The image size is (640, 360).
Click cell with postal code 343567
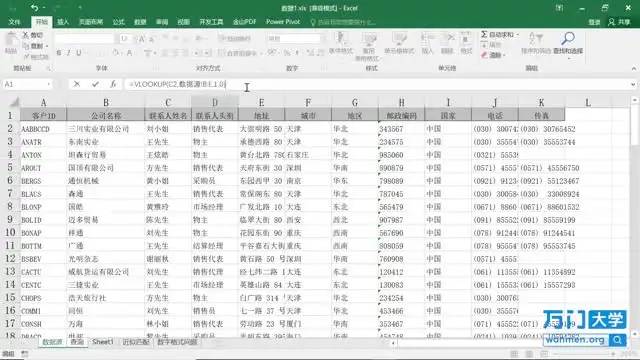coord(401,129)
